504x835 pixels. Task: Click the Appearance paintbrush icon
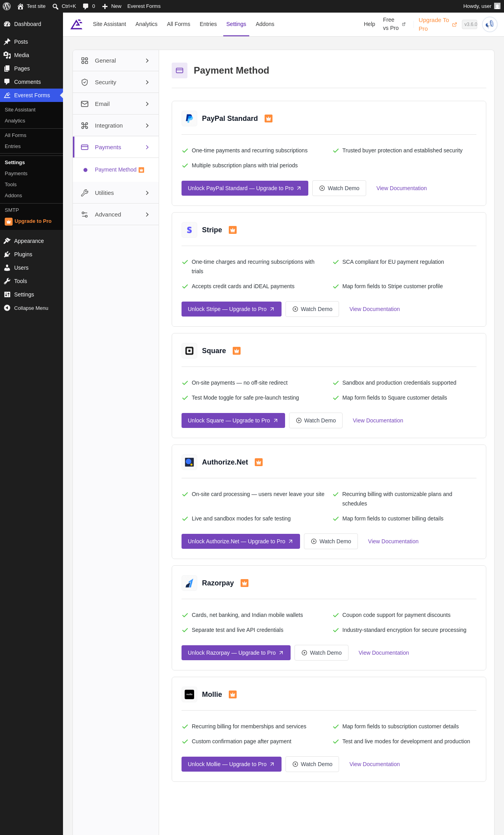coord(7,241)
